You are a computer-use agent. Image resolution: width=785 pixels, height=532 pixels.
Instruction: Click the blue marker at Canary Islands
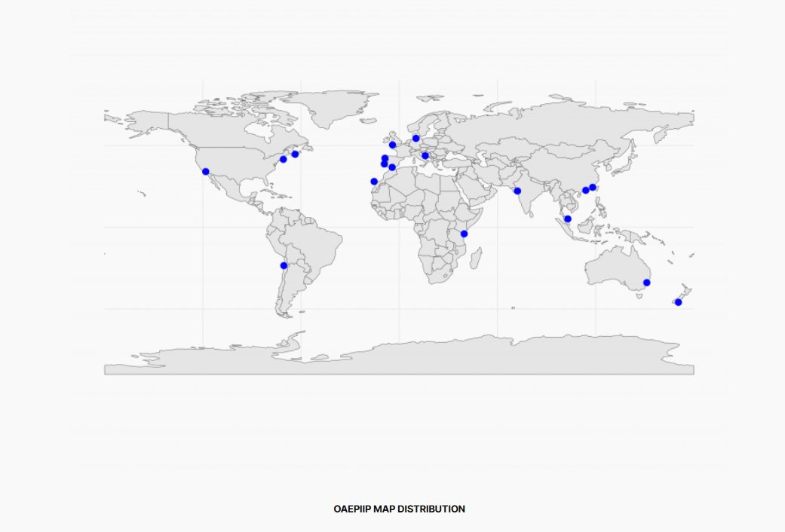[374, 182]
